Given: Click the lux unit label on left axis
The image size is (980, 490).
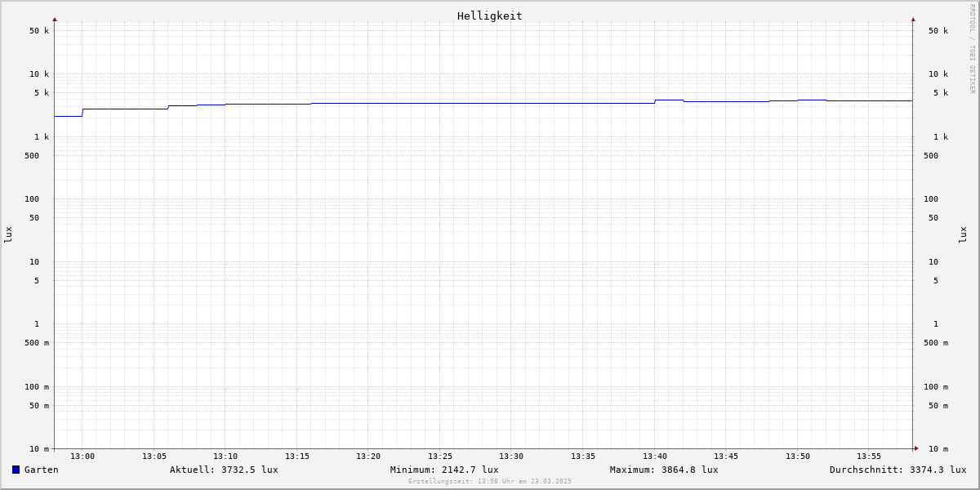Looking at the screenshot, I should pos(8,234).
